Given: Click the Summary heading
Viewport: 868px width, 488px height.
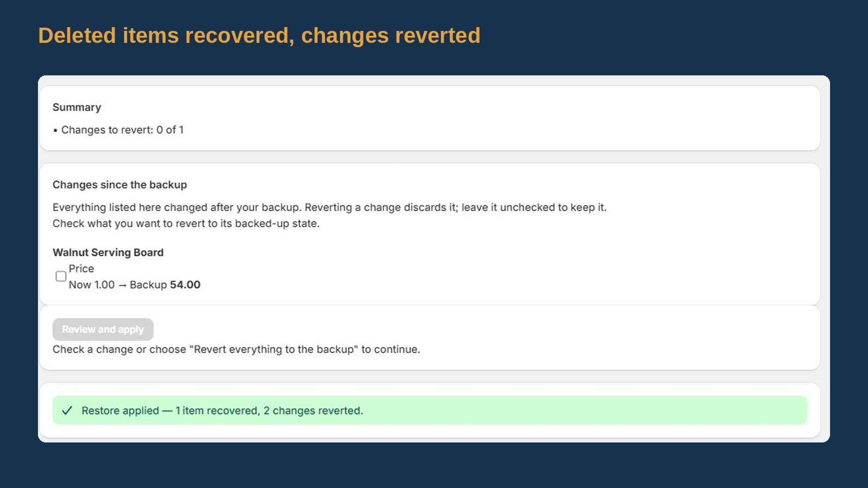Looking at the screenshot, I should (x=76, y=107).
